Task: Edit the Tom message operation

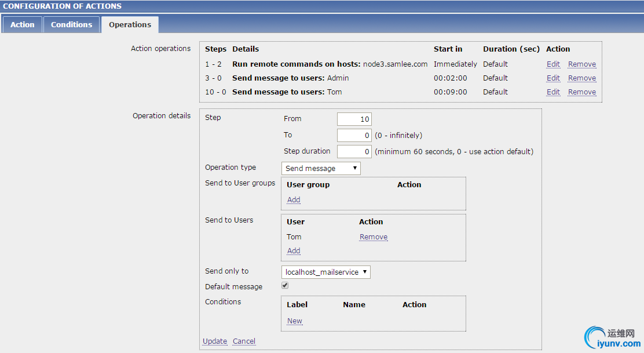Action: pos(553,92)
